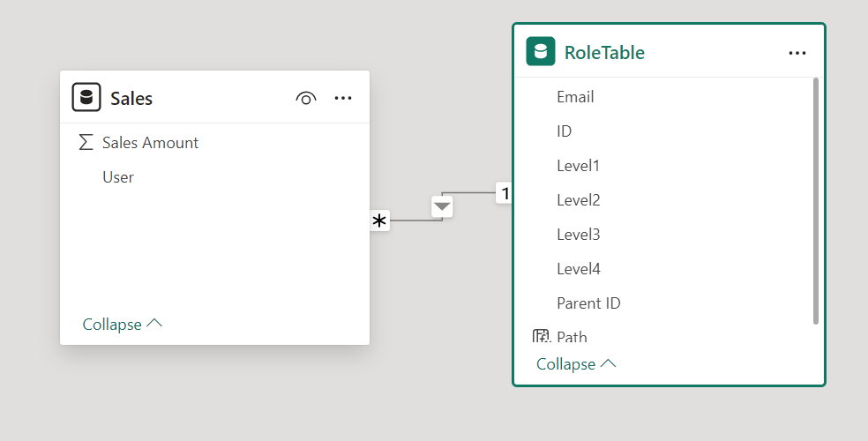Click the many-side asterisk cardinality marker
Image resolution: width=868 pixels, height=441 pixels.
(x=379, y=220)
